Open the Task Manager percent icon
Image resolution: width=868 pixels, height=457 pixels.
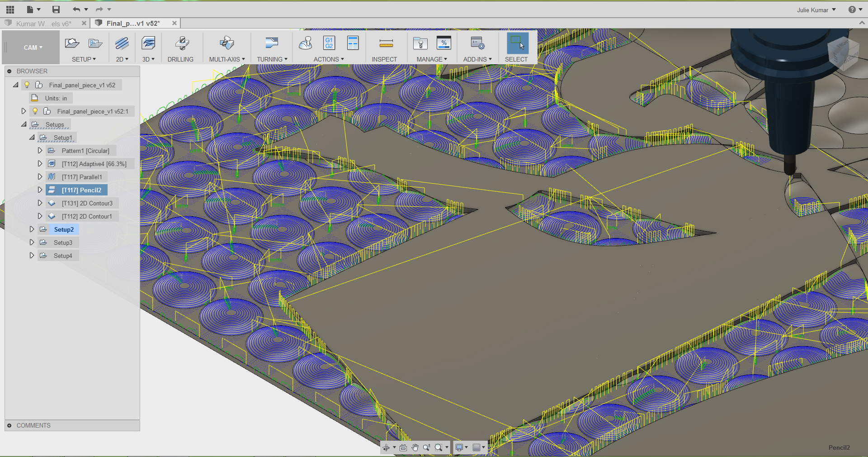[444, 43]
